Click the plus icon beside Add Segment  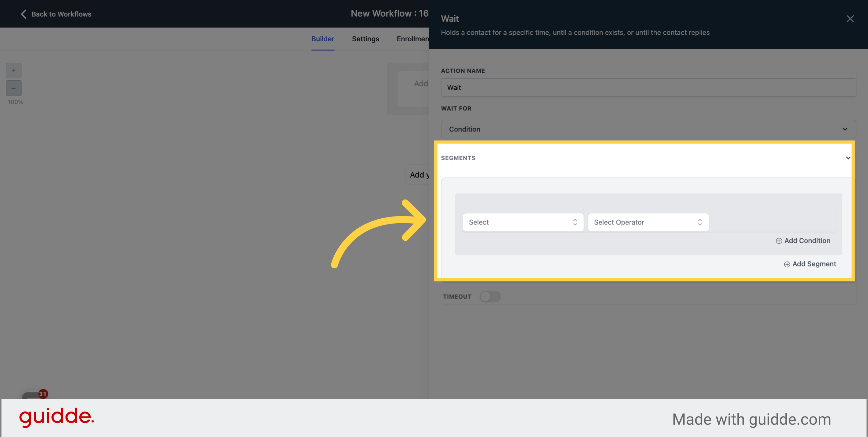click(x=787, y=264)
